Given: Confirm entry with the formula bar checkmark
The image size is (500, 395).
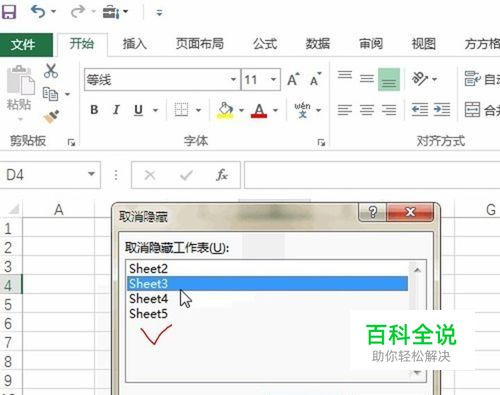Looking at the screenshot, I should pos(186,175).
